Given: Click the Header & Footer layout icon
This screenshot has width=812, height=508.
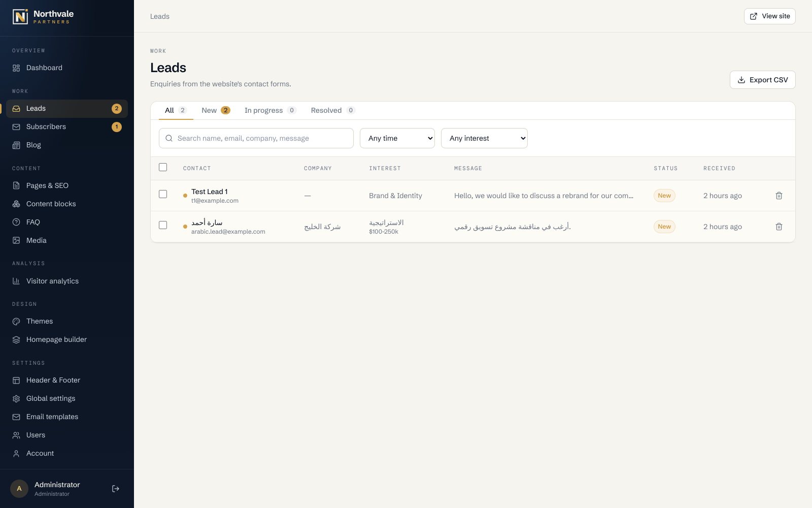Looking at the screenshot, I should 16,380.
